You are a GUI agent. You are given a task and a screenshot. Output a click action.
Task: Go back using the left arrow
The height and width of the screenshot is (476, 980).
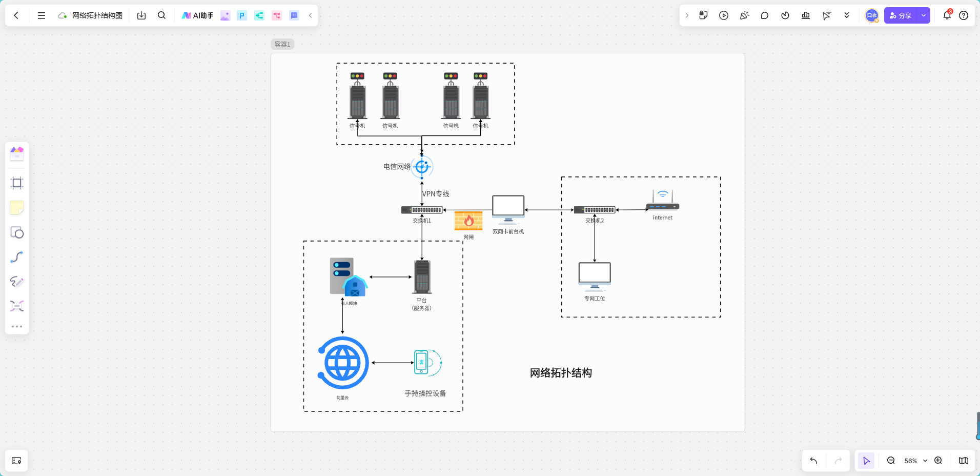coord(16,15)
